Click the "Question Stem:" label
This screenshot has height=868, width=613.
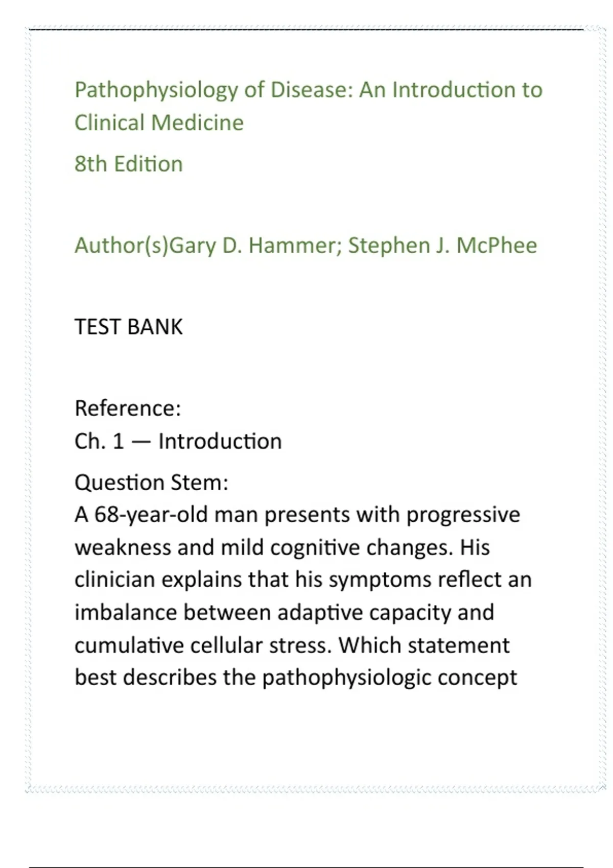[x=151, y=483]
